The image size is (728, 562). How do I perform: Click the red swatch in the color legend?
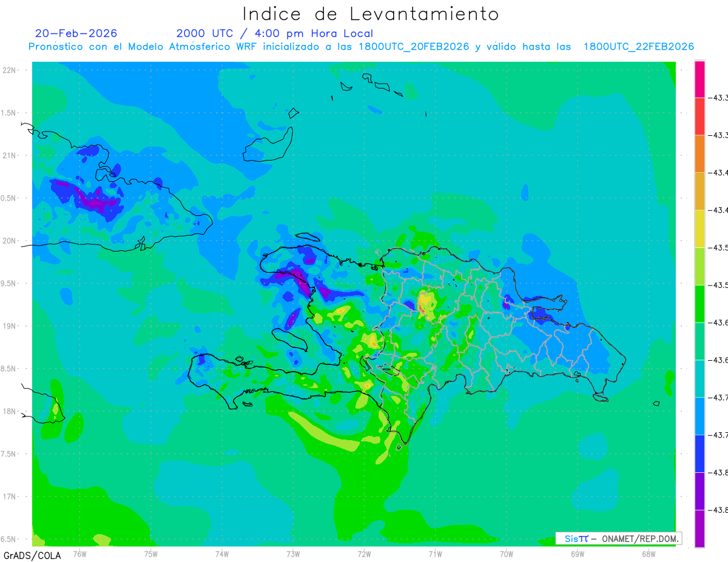coord(699,116)
